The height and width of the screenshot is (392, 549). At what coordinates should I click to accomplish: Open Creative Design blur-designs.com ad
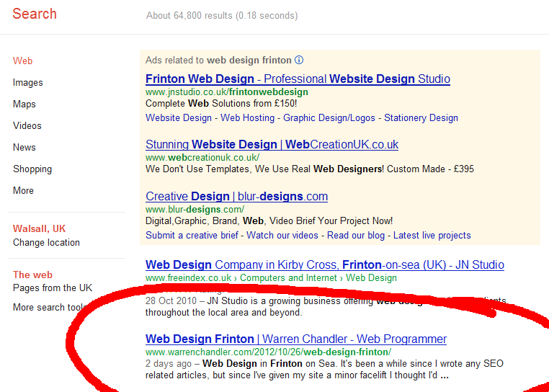237,196
